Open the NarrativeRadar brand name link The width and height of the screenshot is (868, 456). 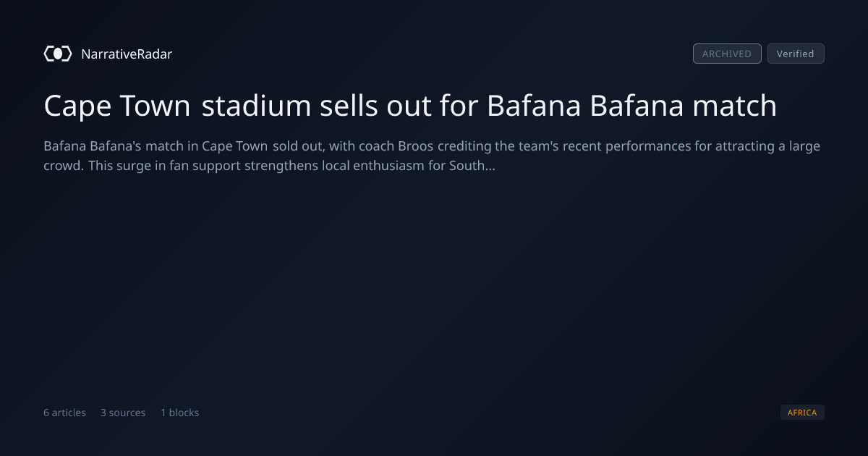click(x=127, y=54)
